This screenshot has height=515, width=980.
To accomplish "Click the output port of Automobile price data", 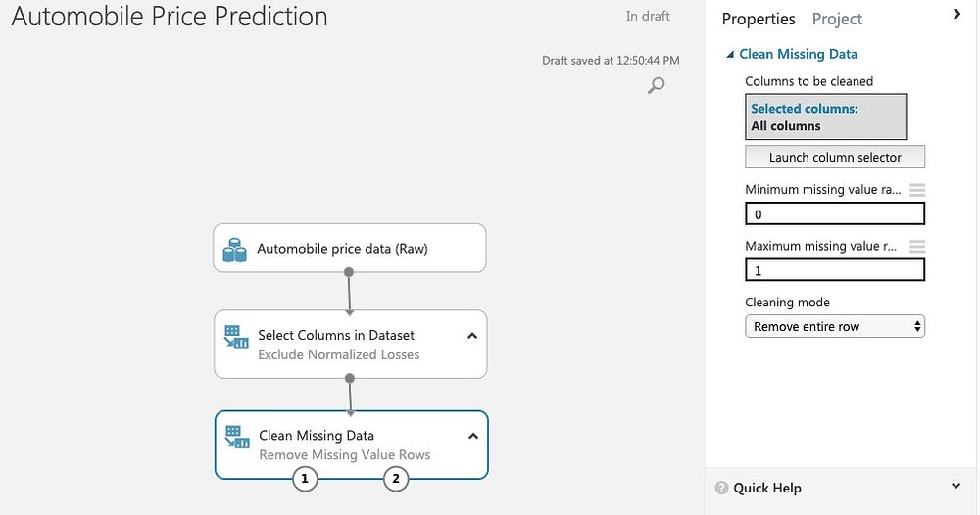I will pos(349,272).
